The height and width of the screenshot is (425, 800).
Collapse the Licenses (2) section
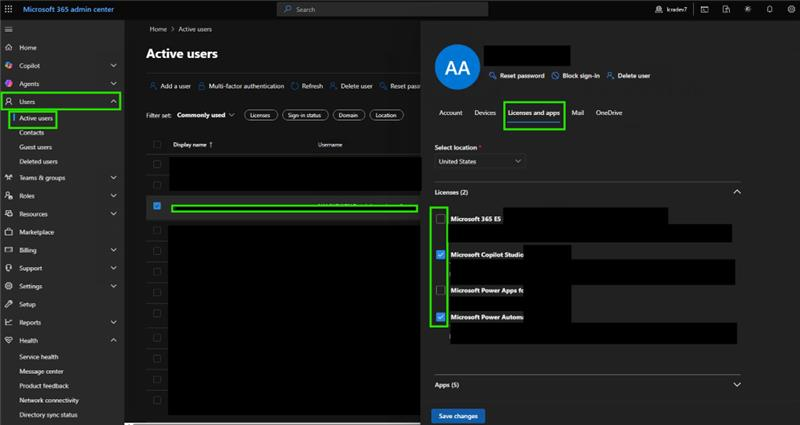737,192
